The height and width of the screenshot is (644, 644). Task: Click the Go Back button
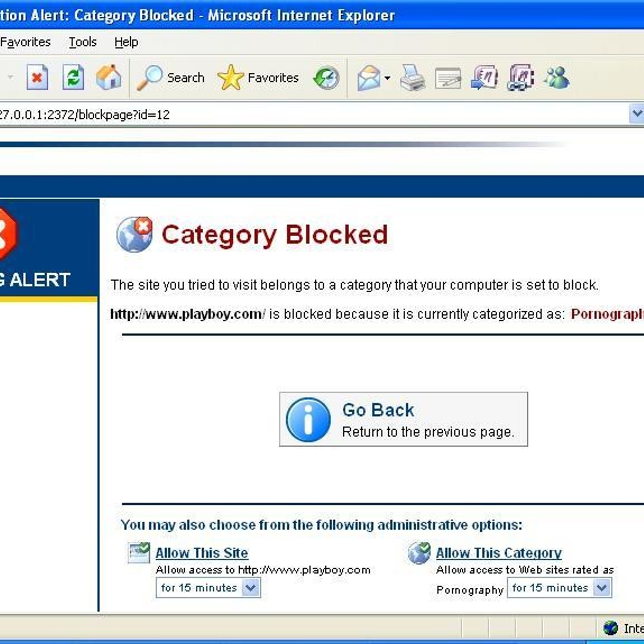pyautogui.click(x=403, y=419)
